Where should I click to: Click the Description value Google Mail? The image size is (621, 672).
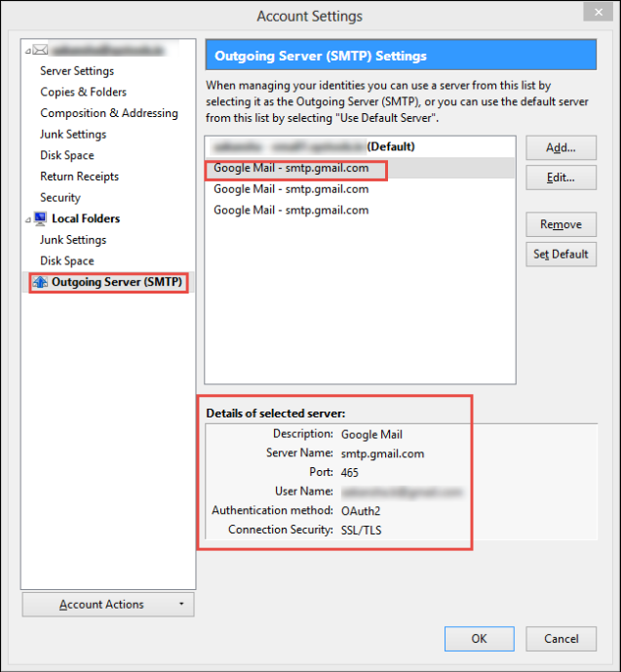[371, 435]
